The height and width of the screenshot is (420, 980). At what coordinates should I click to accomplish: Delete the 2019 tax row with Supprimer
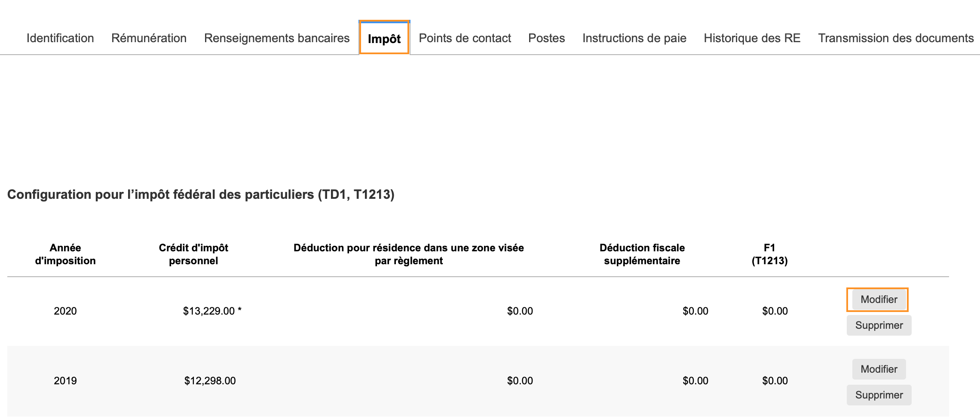(879, 395)
